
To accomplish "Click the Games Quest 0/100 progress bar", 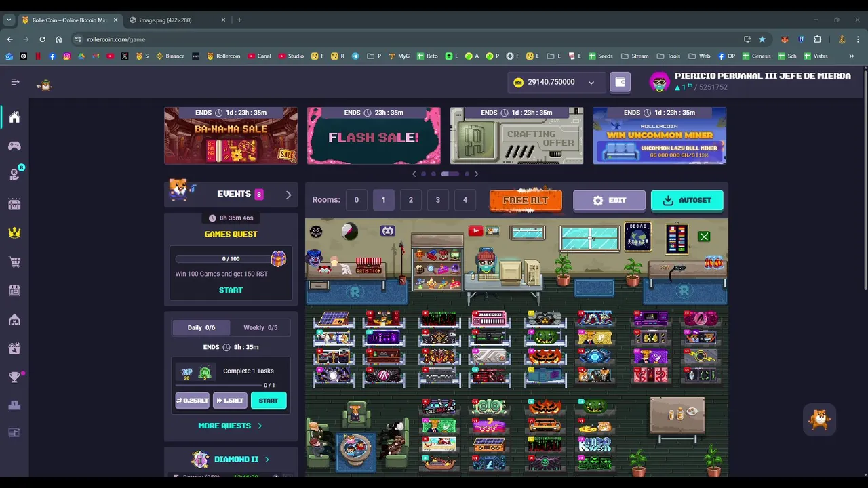I will [x=231, y=259].
